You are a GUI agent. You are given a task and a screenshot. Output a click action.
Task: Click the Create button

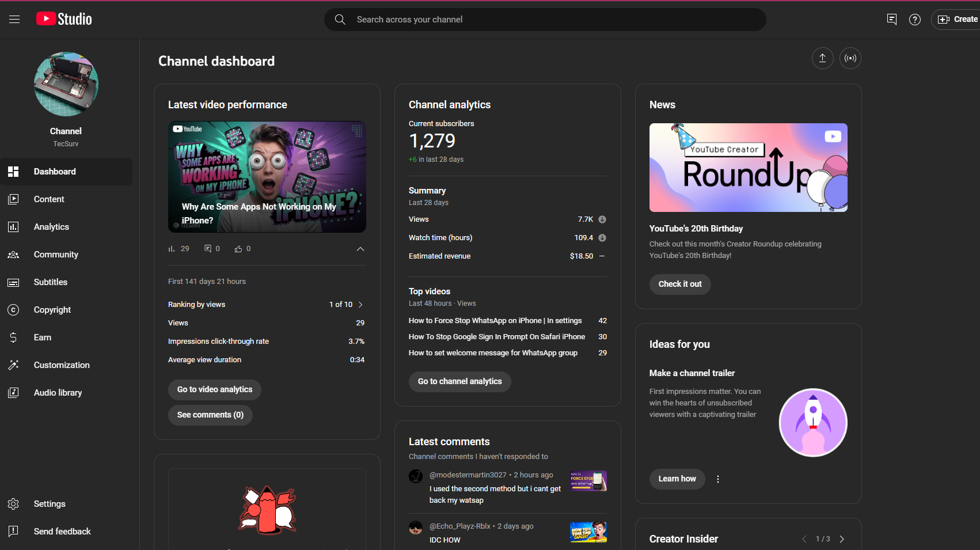957,20
